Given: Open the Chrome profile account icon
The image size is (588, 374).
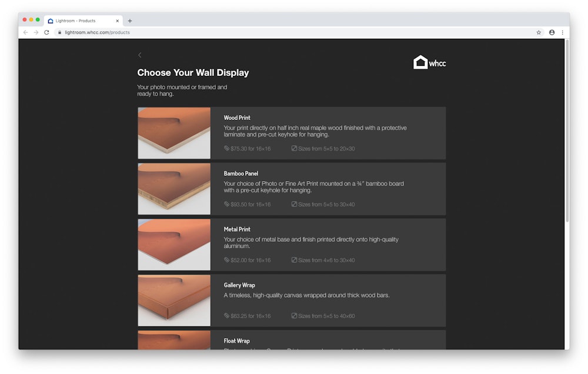Looking at the screenshot, I should (552, 32).
